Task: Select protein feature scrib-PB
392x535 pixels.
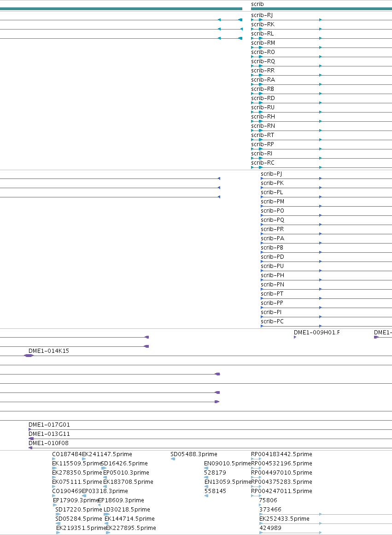Action: 272,247
